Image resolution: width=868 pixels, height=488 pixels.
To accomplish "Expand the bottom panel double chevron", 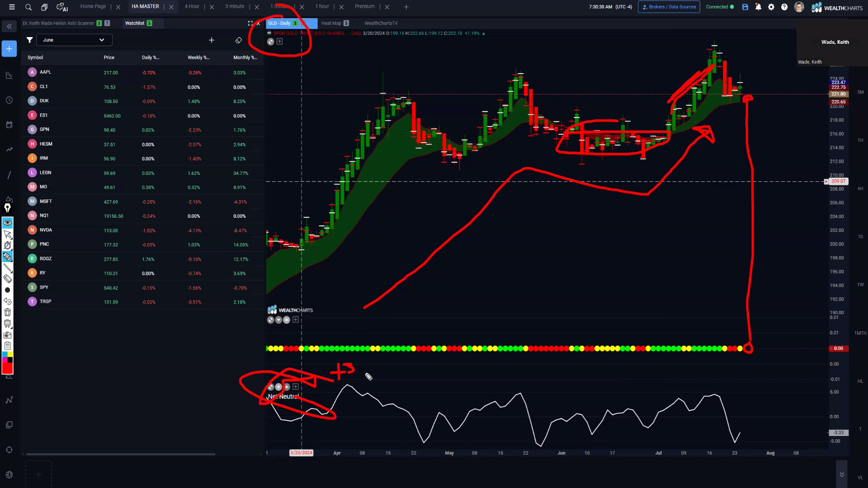I will pyautogui.click(x=842, y=474).
